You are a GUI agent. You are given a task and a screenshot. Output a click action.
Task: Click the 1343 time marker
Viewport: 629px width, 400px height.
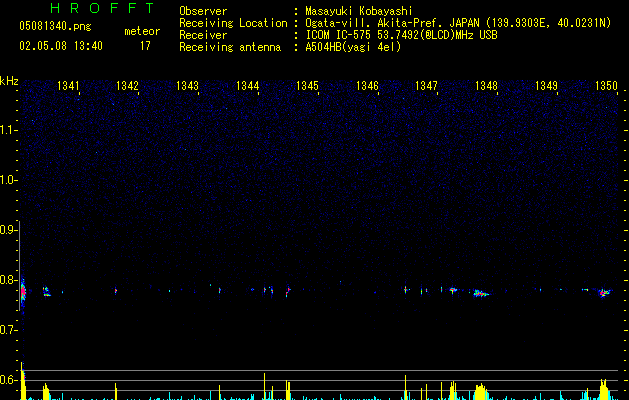pos(187,86)
